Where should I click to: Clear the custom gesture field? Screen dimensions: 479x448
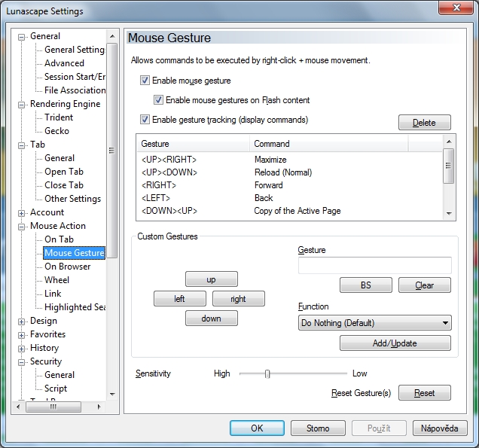click(424, 285)
